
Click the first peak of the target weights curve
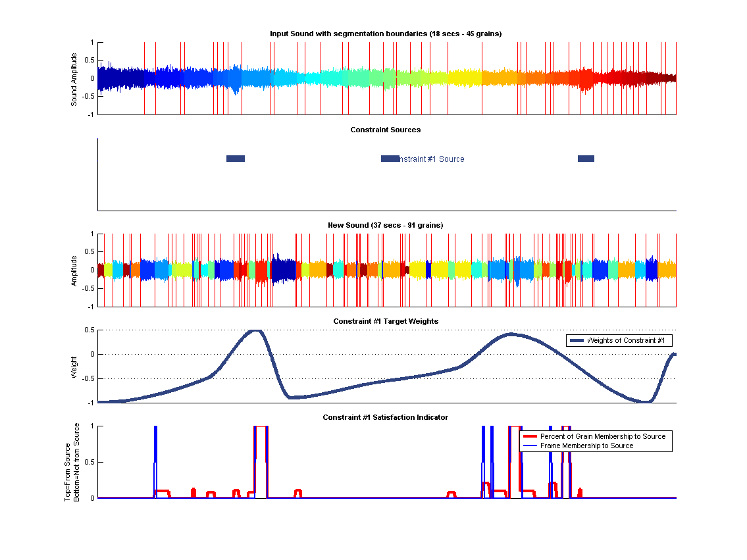point(256,331)
